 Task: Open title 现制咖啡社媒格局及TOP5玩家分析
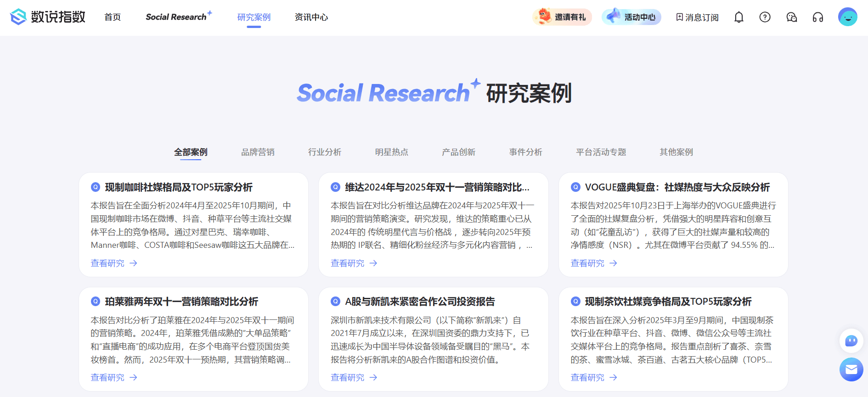(179, 187)
